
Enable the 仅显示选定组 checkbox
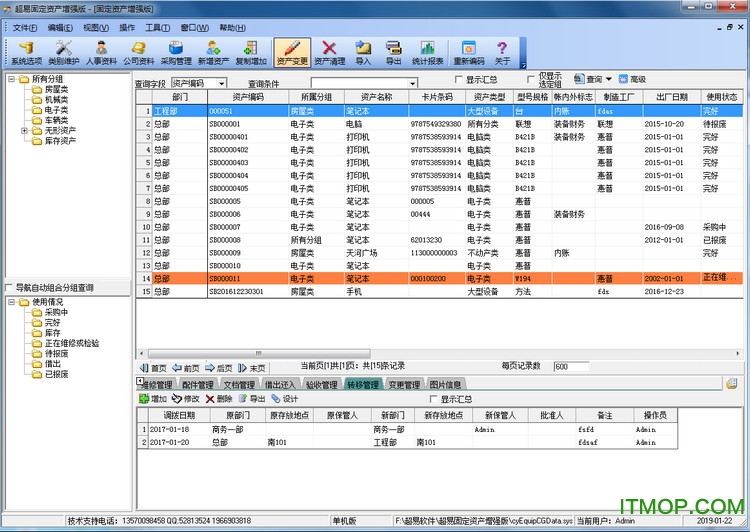coord(530,78)
